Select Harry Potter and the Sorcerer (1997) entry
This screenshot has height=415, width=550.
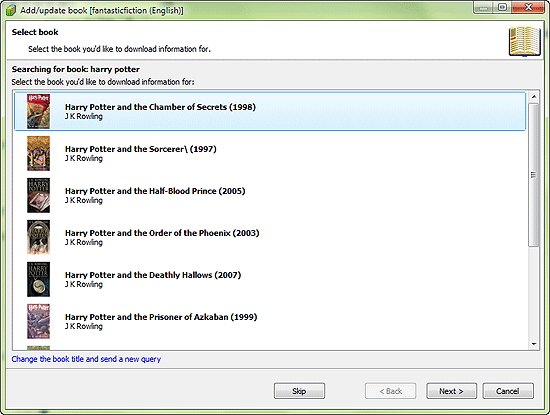click(x=270, y=153)
